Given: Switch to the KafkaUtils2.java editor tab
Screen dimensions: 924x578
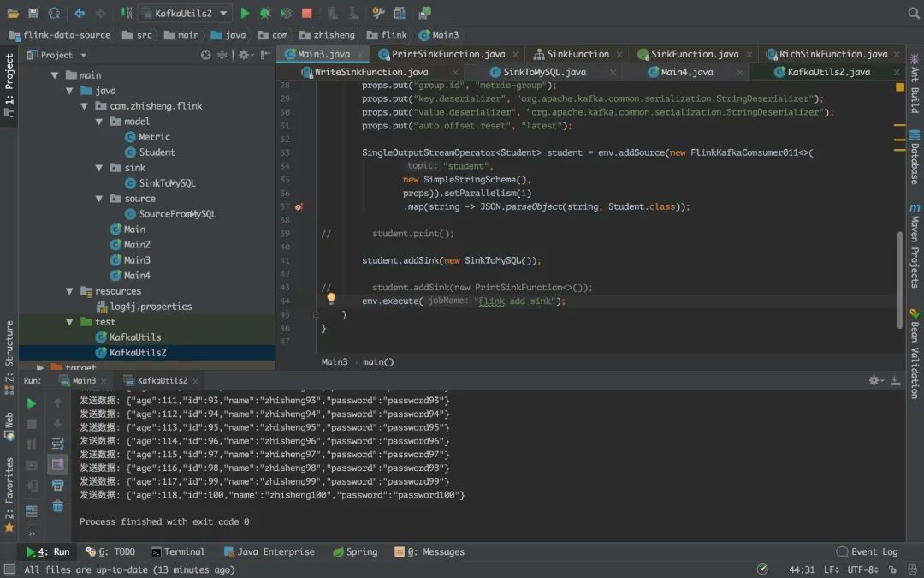Looking at the screenshot, I should [x=827, y=72].
